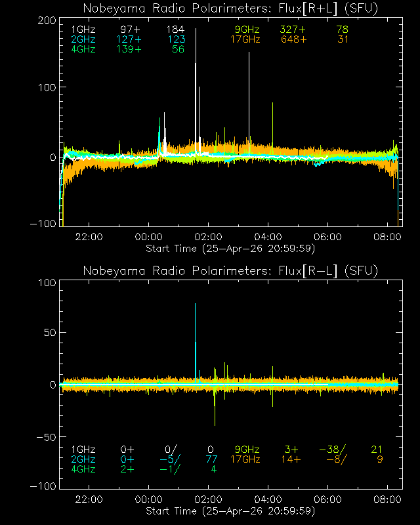
Task: Select the 17GHz legend label in bottom plot
Action: click(x=245, y=459)
